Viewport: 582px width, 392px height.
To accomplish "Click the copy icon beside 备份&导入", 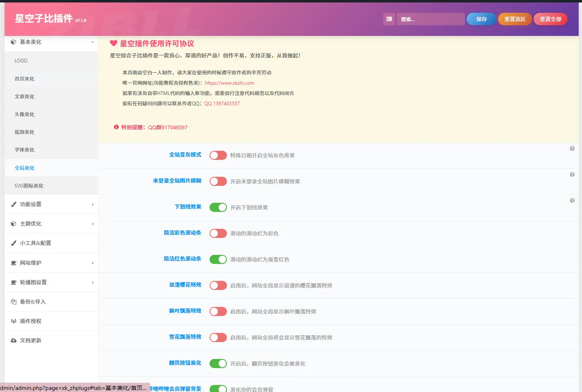I will [x=13, y=302].
